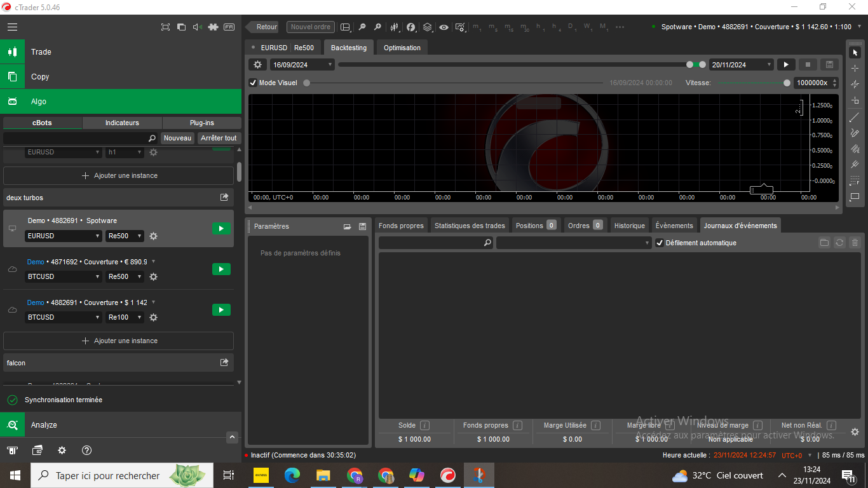Click the Vitesse speed slider handle
Image resolution: width=868 pixels, height=488 pixels.
pyautogui.click(x=787, y=83)
